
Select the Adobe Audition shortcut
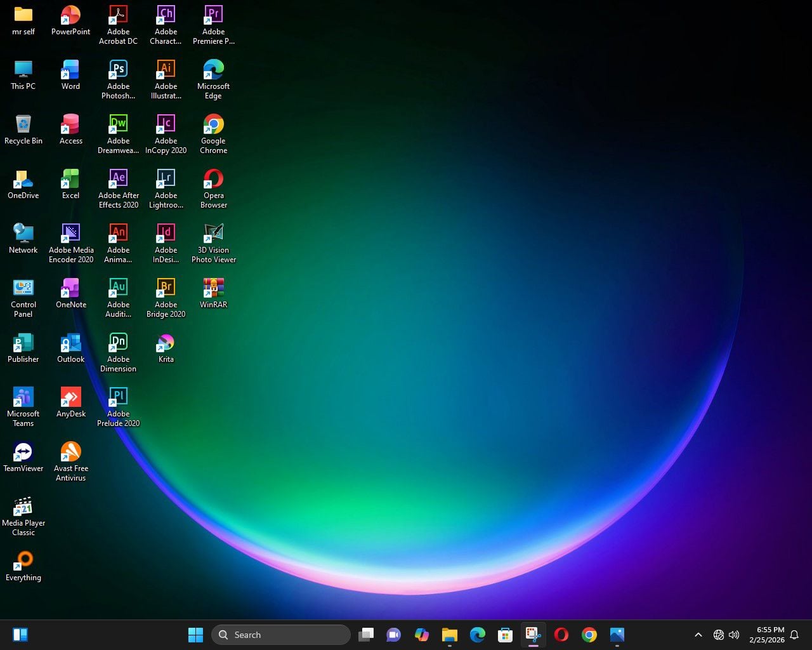coord(118,298)
